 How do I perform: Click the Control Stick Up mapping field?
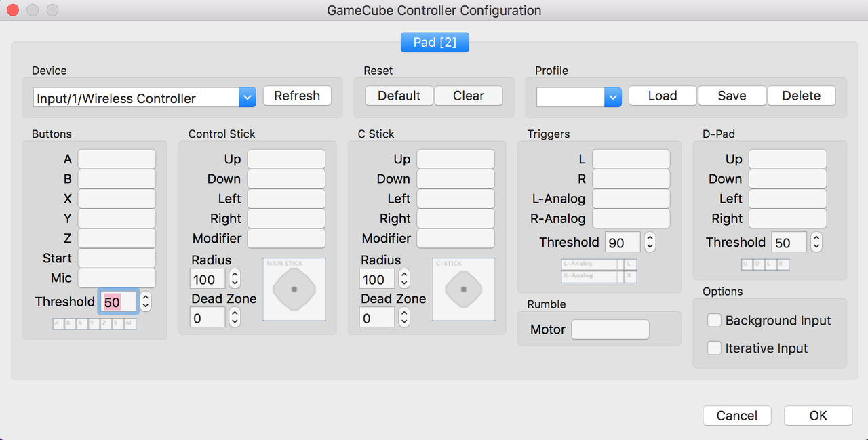coord(286,159)
